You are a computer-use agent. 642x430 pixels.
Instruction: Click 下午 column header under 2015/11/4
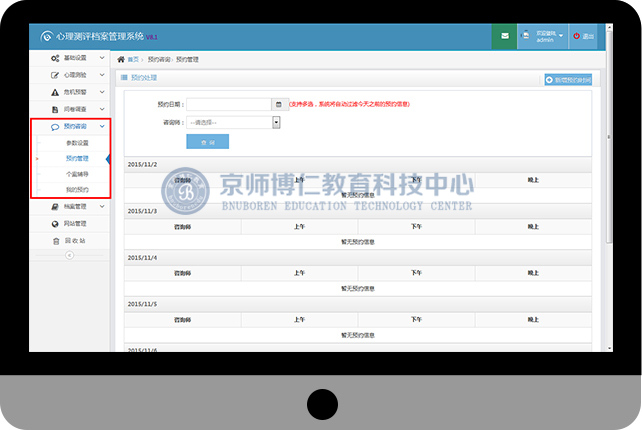pos(416,273)
